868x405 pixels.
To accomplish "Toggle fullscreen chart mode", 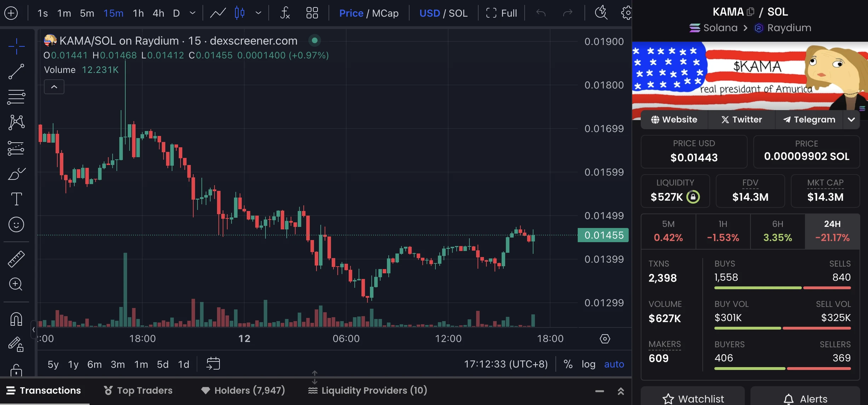I will [501, 12].
